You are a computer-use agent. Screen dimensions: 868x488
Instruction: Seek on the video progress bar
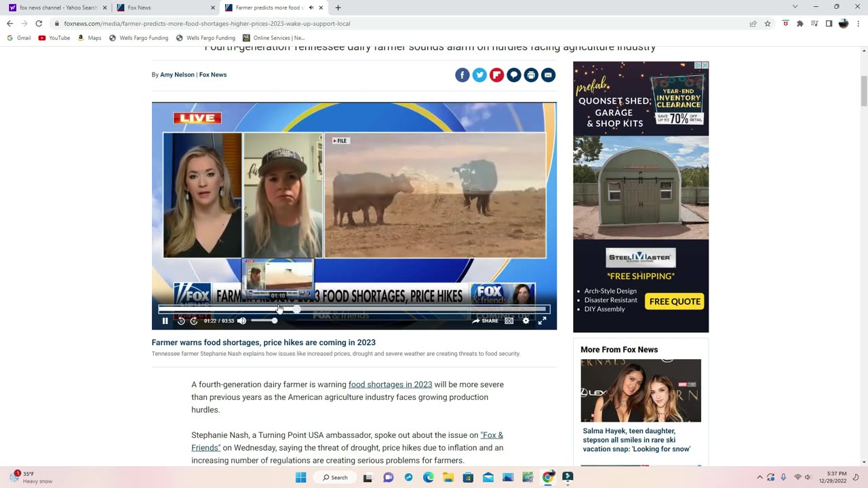[354, 309]
